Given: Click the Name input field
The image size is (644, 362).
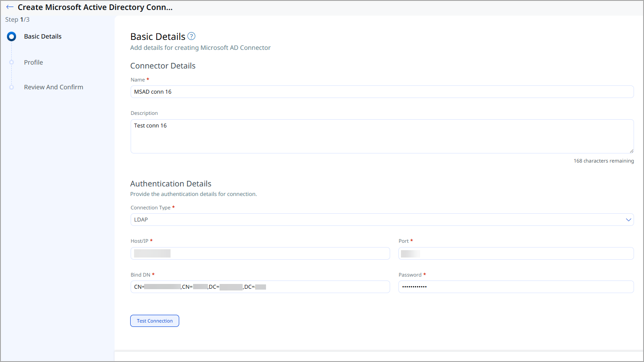Looking at the screenshot, I should [382, 92].
